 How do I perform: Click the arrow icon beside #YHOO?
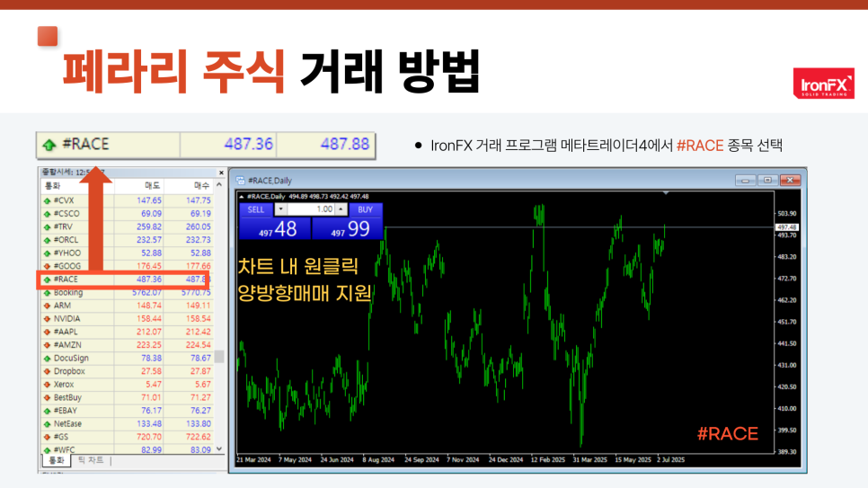click(x=47, y=253)
